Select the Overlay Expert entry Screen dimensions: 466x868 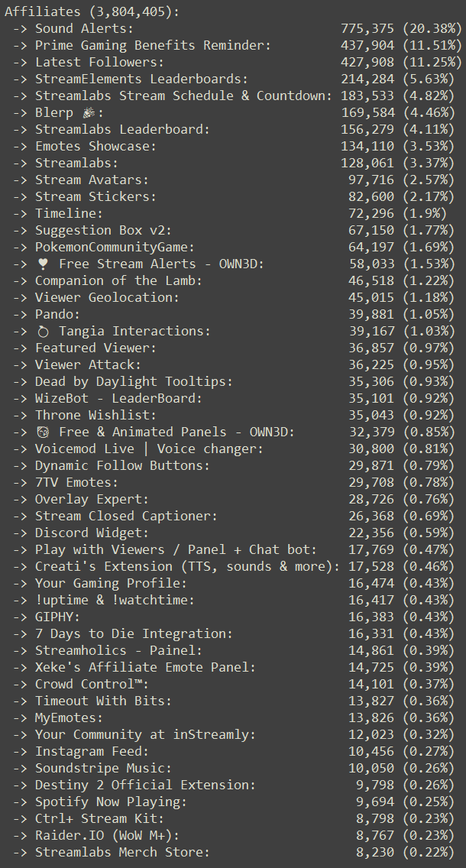coord(92,499)
